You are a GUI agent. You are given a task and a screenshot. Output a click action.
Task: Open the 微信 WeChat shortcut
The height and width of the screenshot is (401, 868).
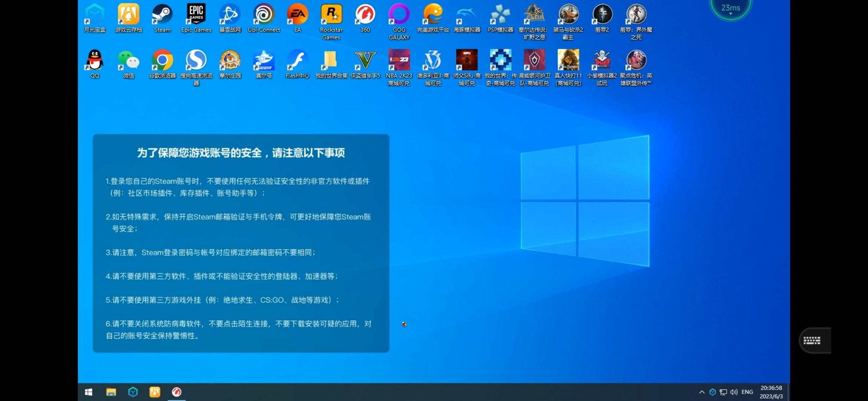129,64
